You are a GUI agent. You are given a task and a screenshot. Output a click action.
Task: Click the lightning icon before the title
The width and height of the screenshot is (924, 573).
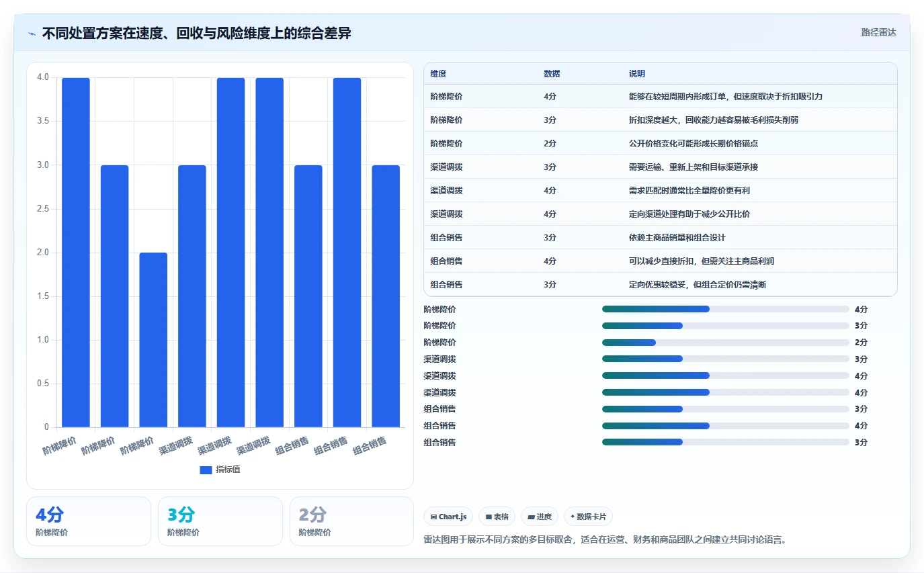[x=32, y=34]
